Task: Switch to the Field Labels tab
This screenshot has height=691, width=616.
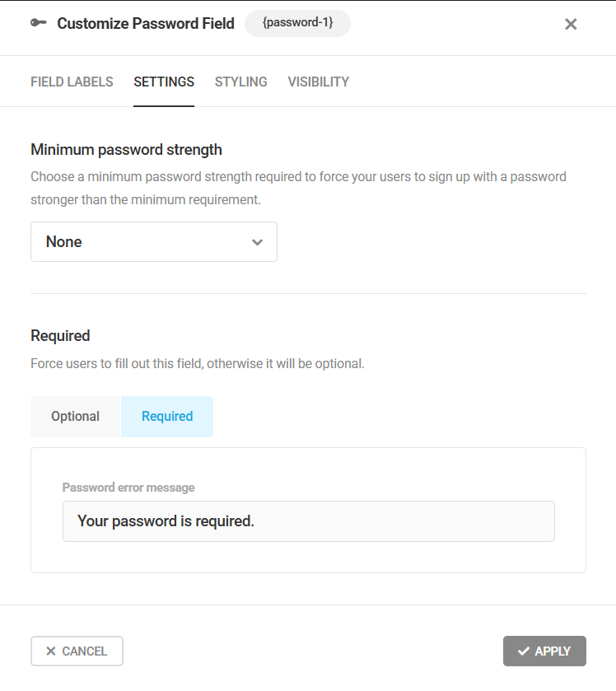Action: (72, 82)
